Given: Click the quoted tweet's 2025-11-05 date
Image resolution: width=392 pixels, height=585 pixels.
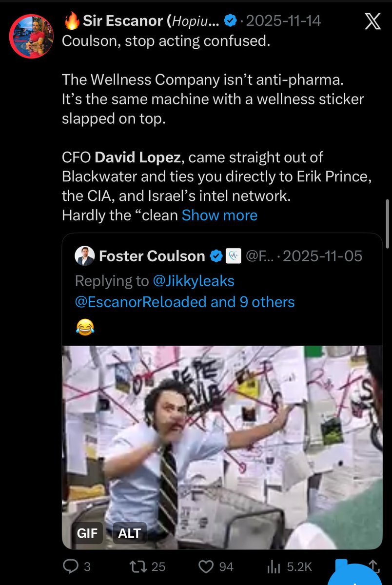Looking at the screenshot, I should coord(323,256).
